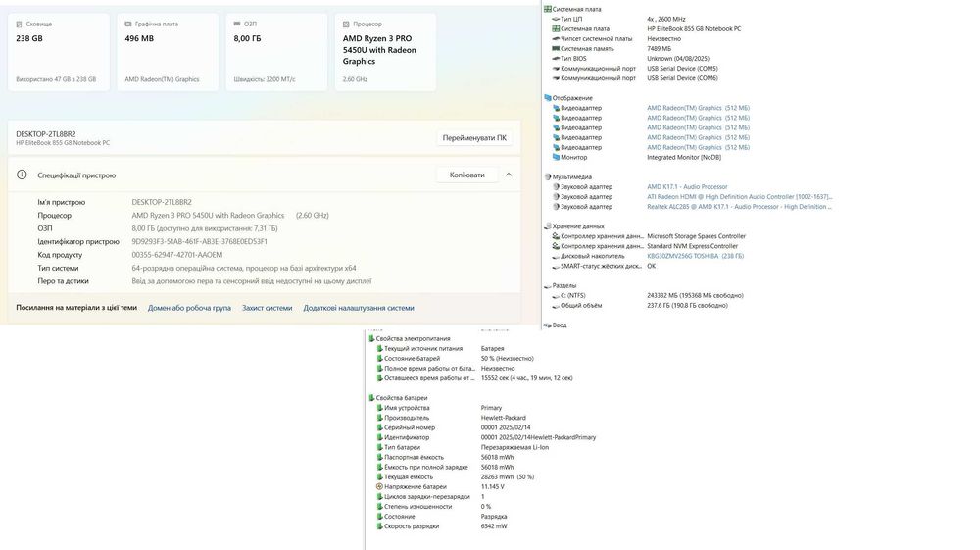Open Додаткові налаштування системи link
980x550 pixels.
point(359,308)
